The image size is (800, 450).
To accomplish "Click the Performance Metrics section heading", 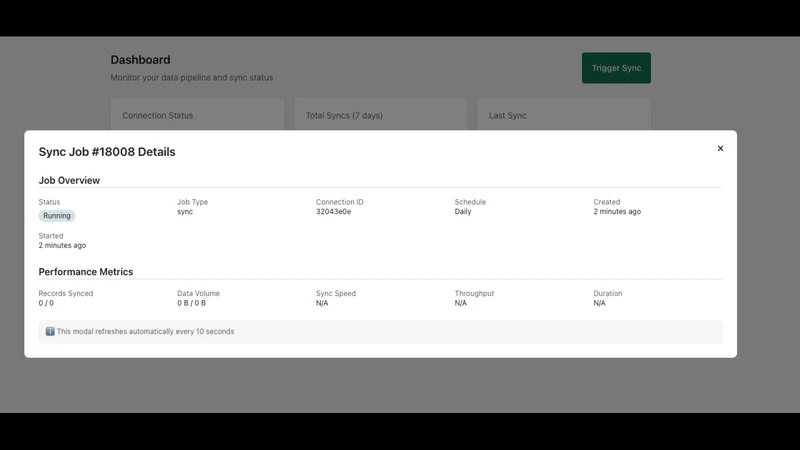I will point(86,271).
